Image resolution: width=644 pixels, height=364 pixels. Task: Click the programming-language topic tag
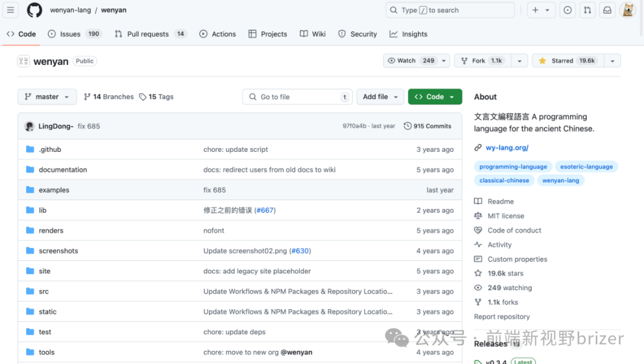click(x=513, y=167)
